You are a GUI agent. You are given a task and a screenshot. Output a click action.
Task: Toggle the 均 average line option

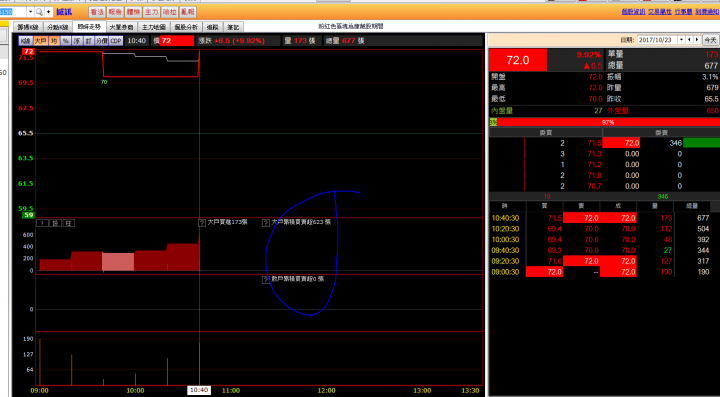click(x=54, y=41)
